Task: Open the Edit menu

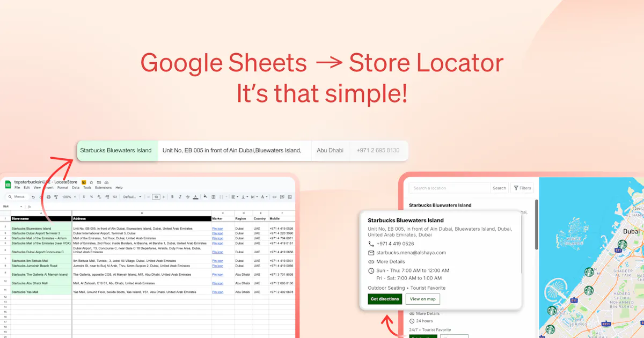Action: (x=27, y=188)
